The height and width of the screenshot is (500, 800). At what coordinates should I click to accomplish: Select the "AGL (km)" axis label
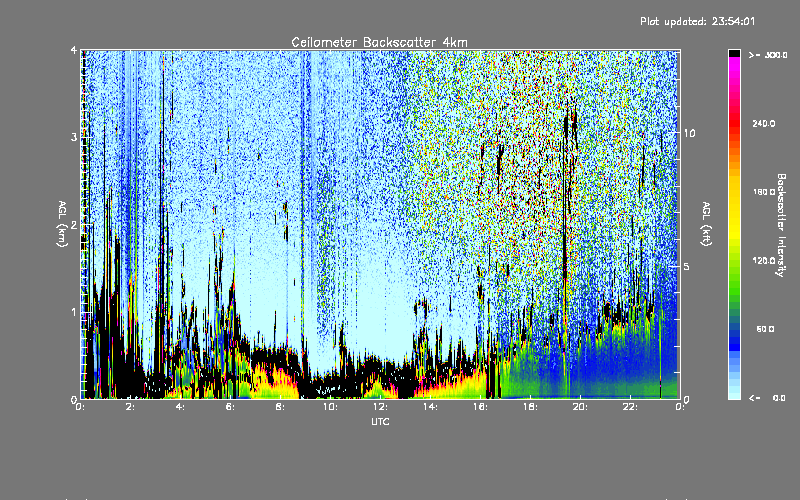click(62, 224)
